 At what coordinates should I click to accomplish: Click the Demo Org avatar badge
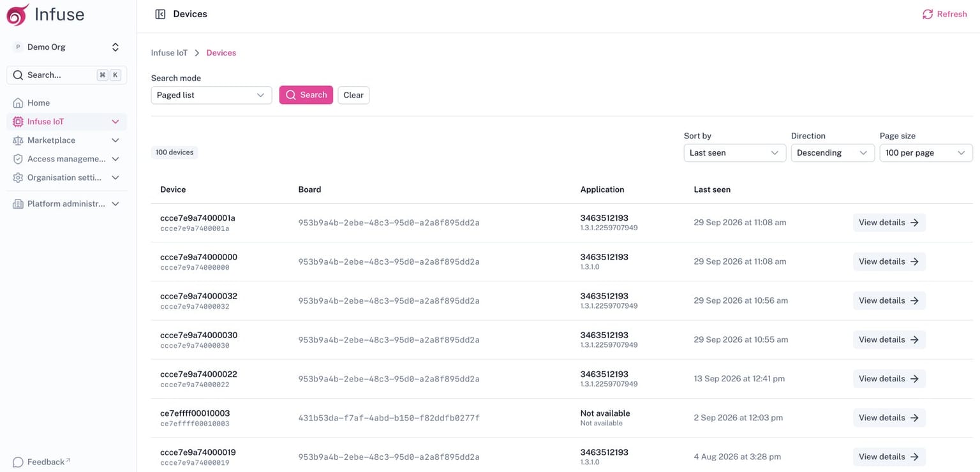pyautogui.click(x=18, y=47)
